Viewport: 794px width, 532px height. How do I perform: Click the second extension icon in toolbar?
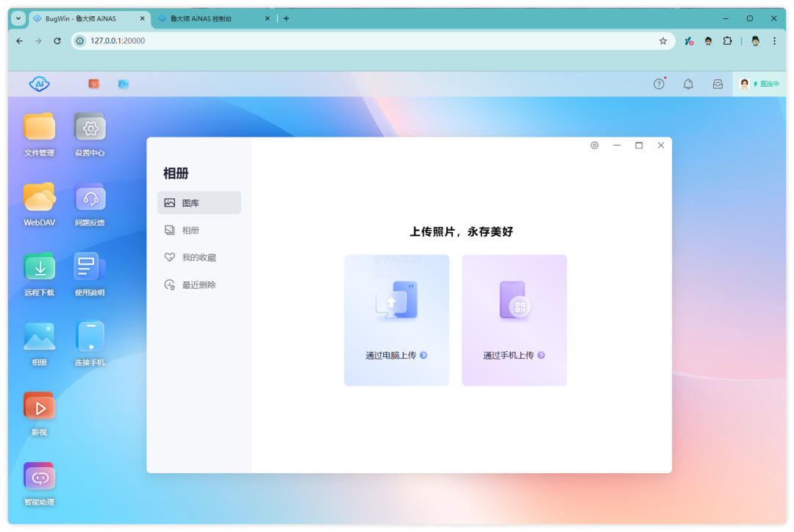pos(709,41)
